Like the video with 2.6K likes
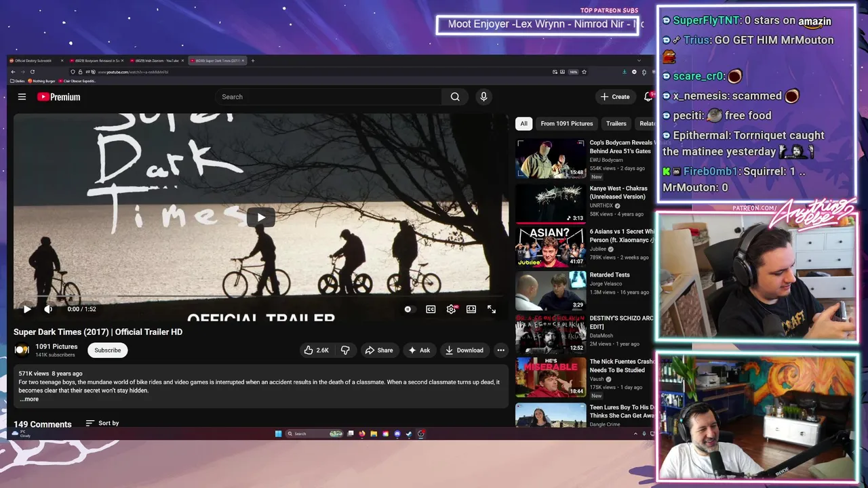 coord(316,350)
